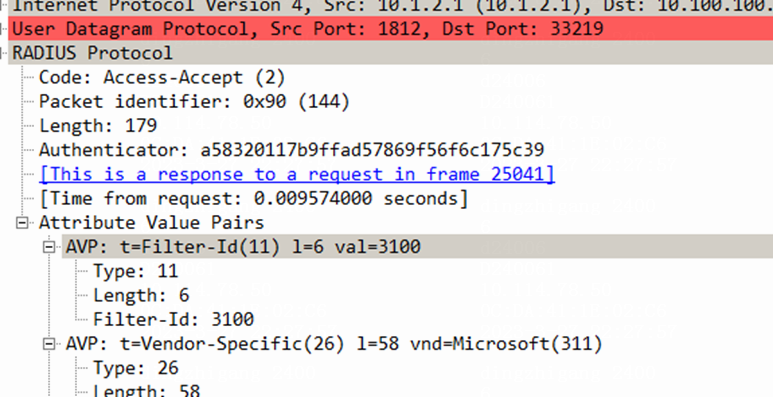This screenshot has width=773, height=397.
Task: Select the AVP Vendor-Specific(26) Microsoft row
Action: 334,344
